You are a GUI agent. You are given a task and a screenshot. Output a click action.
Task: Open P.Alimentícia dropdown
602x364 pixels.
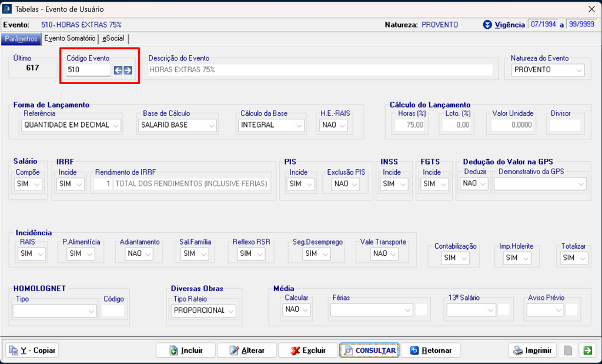[x=81, y=254]
